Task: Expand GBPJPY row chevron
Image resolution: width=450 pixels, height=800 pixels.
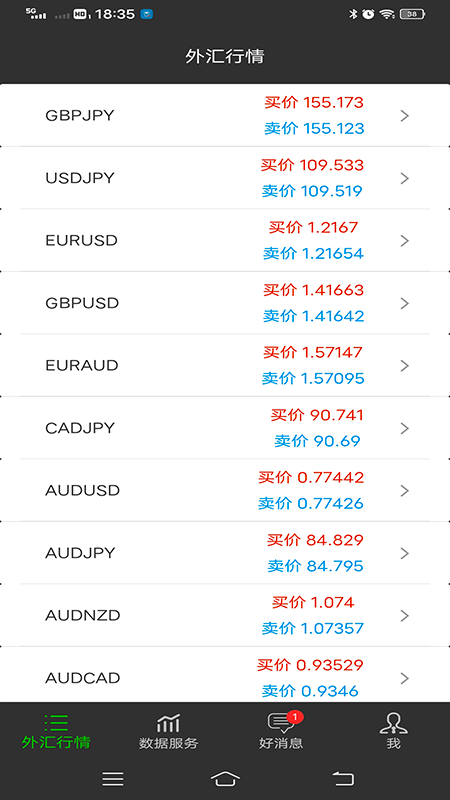Action: pos(405,116)
